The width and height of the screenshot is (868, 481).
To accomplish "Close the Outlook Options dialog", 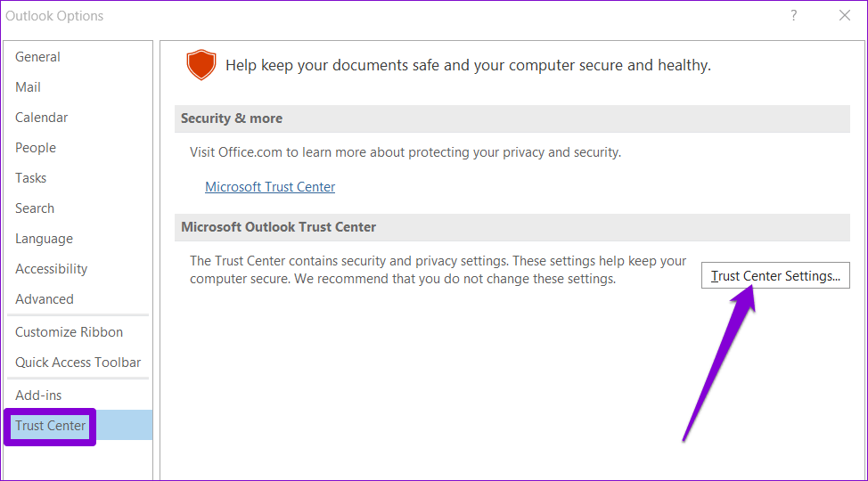I will [x=845, y=15].
